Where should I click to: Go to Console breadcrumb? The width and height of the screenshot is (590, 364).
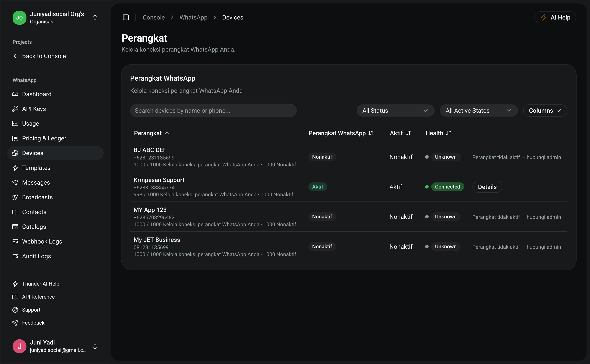tap(154, 17)
